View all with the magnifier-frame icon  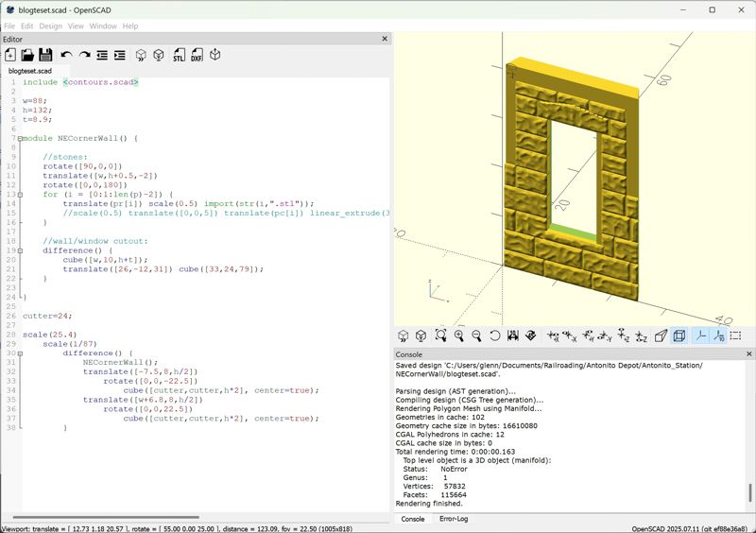(x=440, y=335)
